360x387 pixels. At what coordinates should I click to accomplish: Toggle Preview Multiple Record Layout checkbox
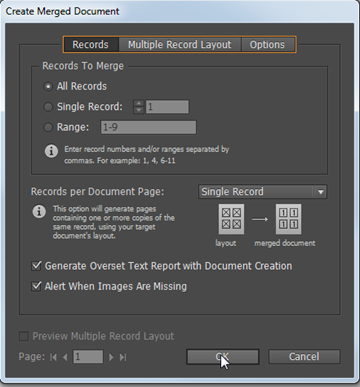coord(24,336)
